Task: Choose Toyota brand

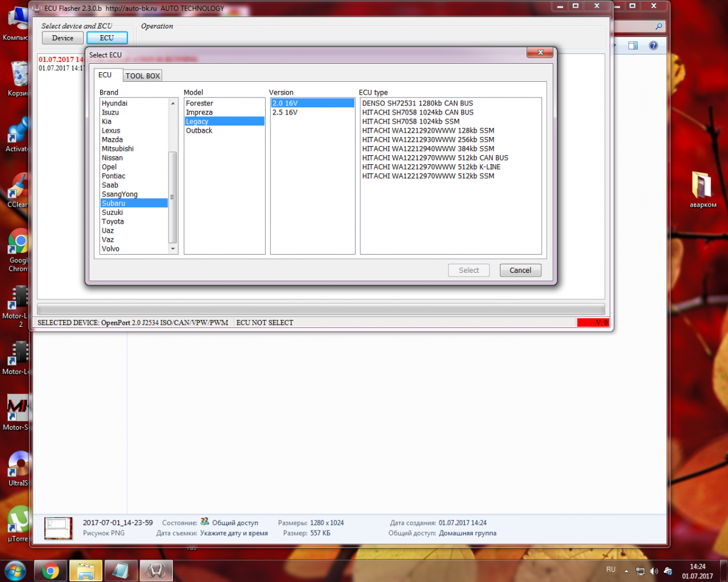Action: pyautogui.click(x=133, y=221)
